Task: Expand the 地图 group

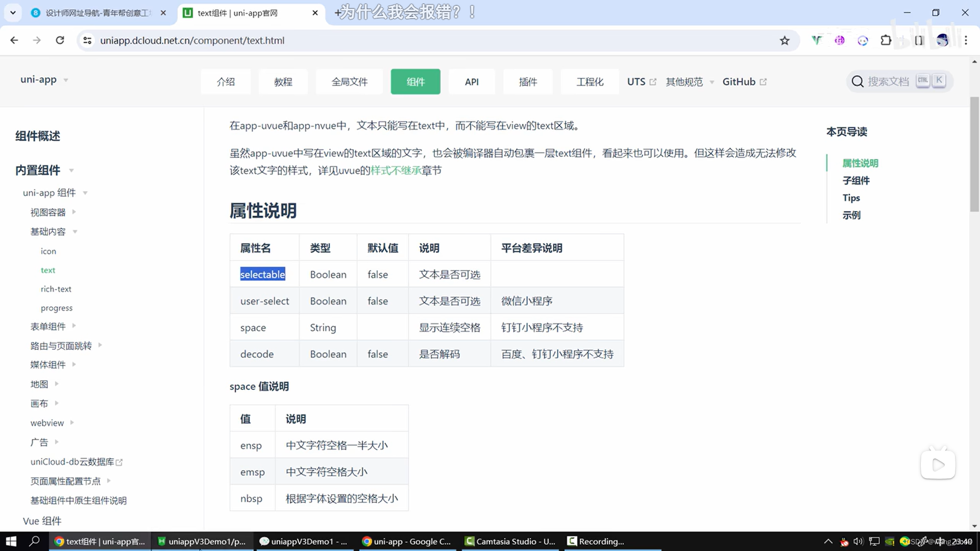Action: click(x=44, y=384)
